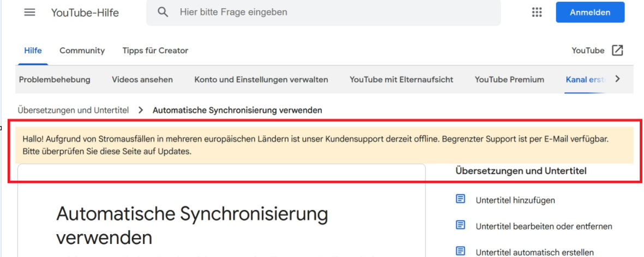Screen dimensions: 644x257
Task: Switch to the Community tab
Action: [x=82, y=51]
